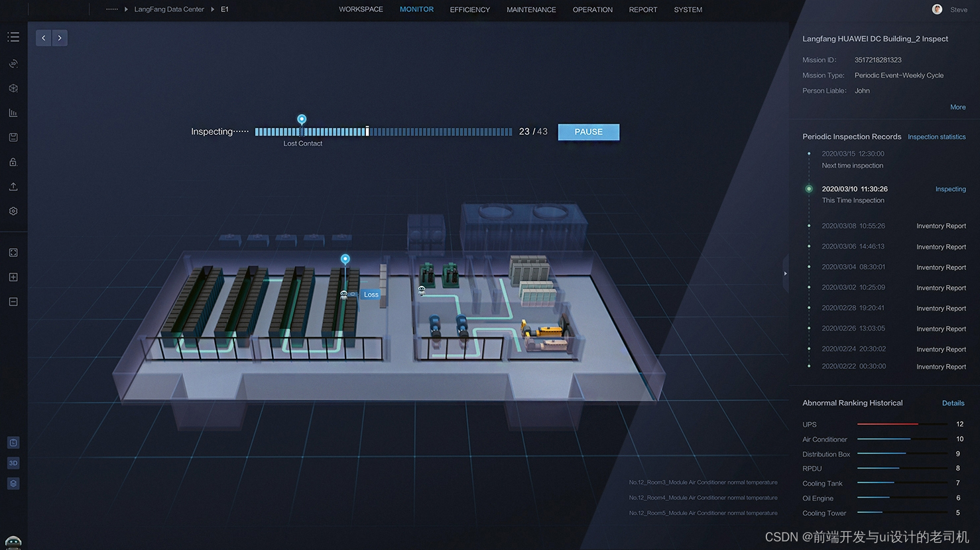The image size is (980, 550).
Task: Expand the breadcrumb ellipsis at top left
Action: pos(112,9)
